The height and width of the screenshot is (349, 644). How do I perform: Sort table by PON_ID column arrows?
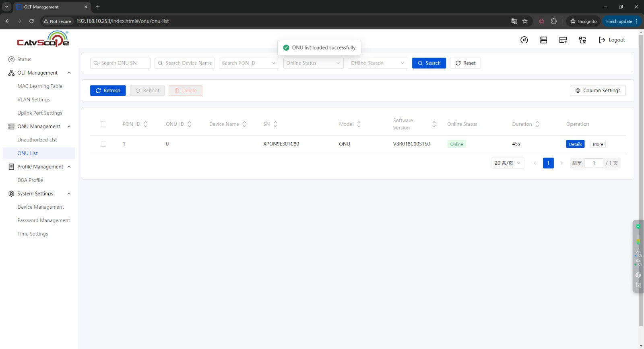(x=146, y=124)
